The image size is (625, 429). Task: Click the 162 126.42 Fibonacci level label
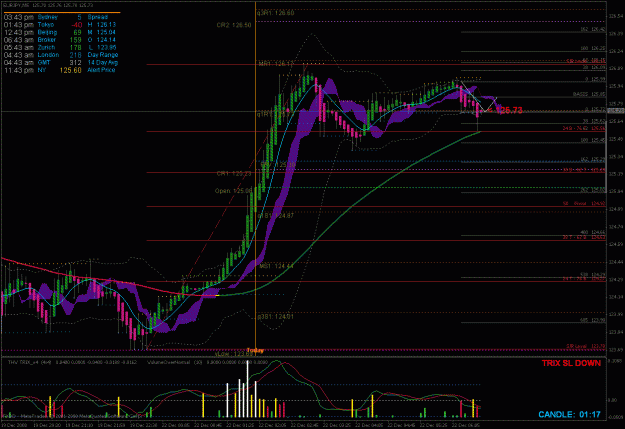click(x=593, y=29)
